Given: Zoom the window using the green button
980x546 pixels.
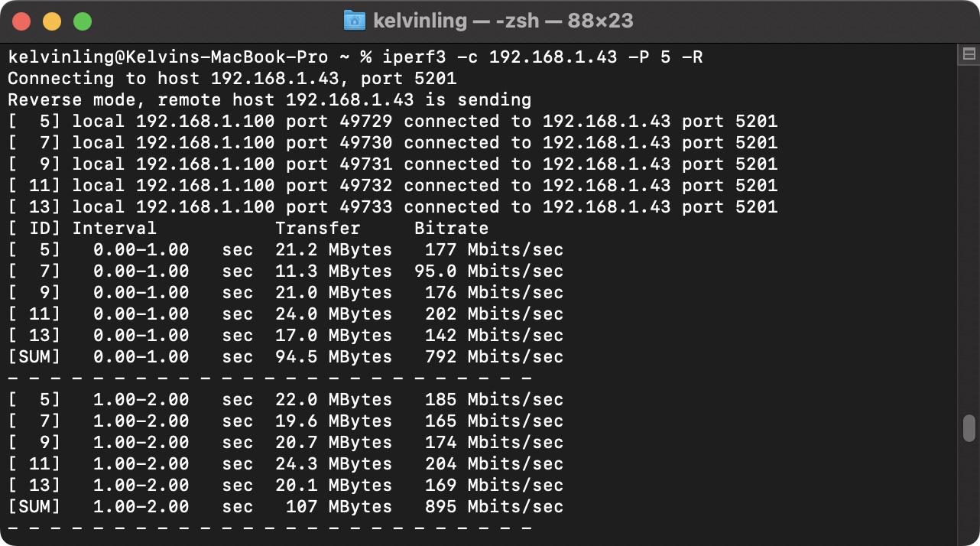Looking at the screenshot, I should pos(83,21).
